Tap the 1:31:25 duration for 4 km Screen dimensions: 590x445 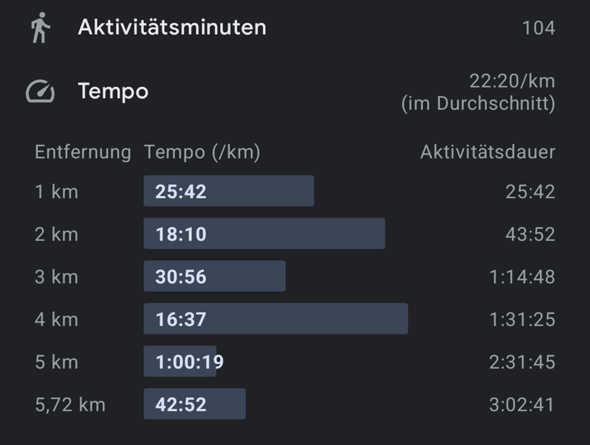522,319
